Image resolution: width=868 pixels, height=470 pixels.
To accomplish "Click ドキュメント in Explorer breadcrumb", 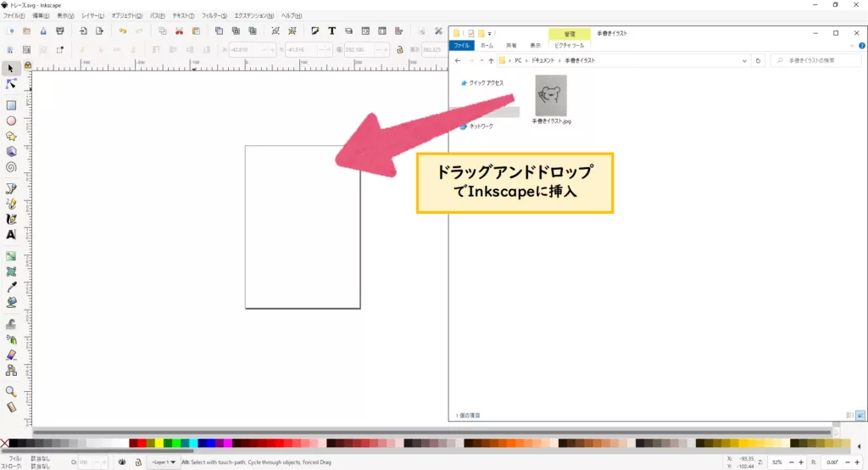I will click(x=542, y=60).
